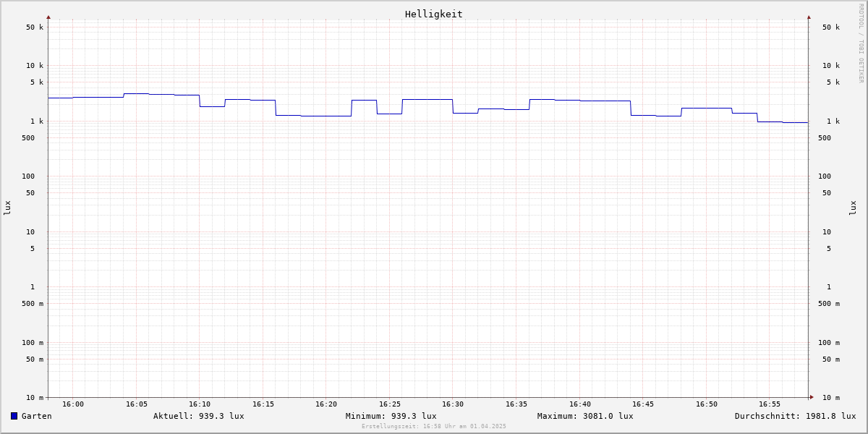Screen dimensions: 868x434
Task: Click the 50 k label on left axis
Action: pos(35,27)
